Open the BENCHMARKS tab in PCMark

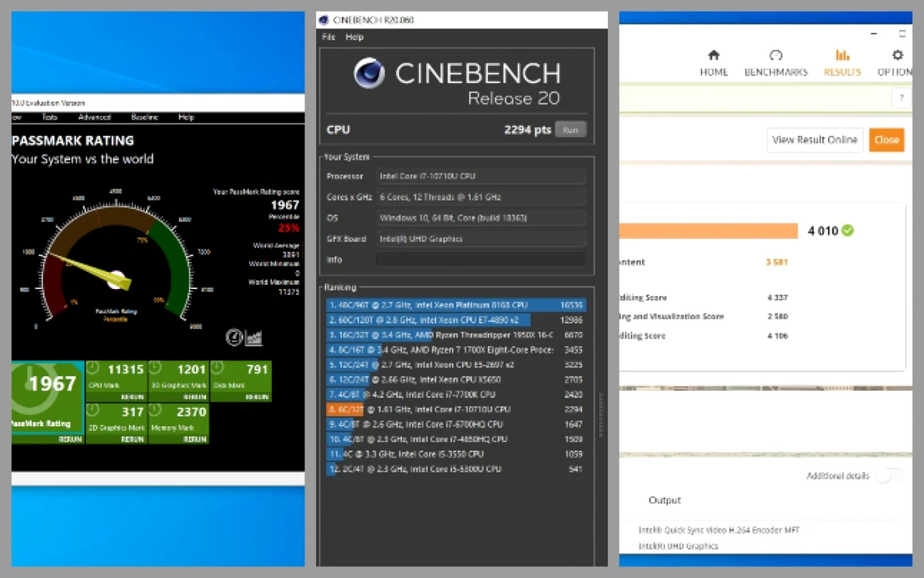click(775, 63)
